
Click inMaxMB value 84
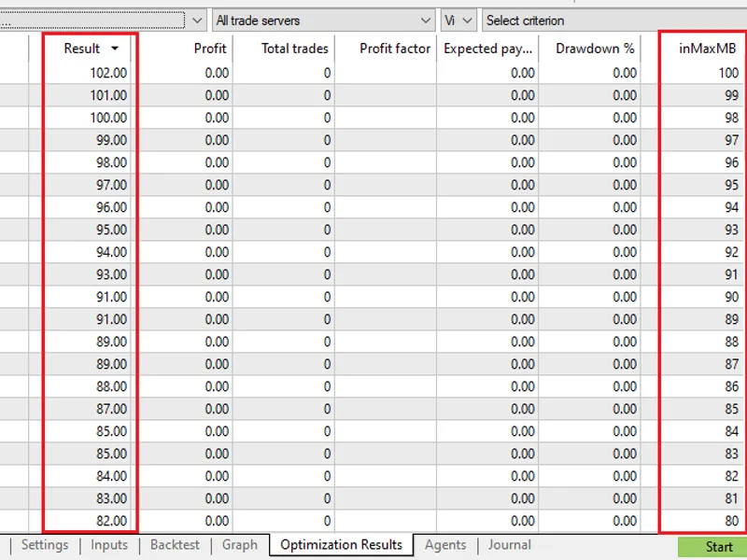(x=732, y=431)
